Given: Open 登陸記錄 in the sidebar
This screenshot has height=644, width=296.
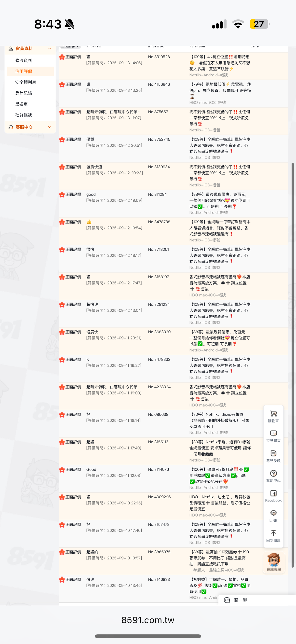Looking at the screenshot, I should click(x=24, y=93).
